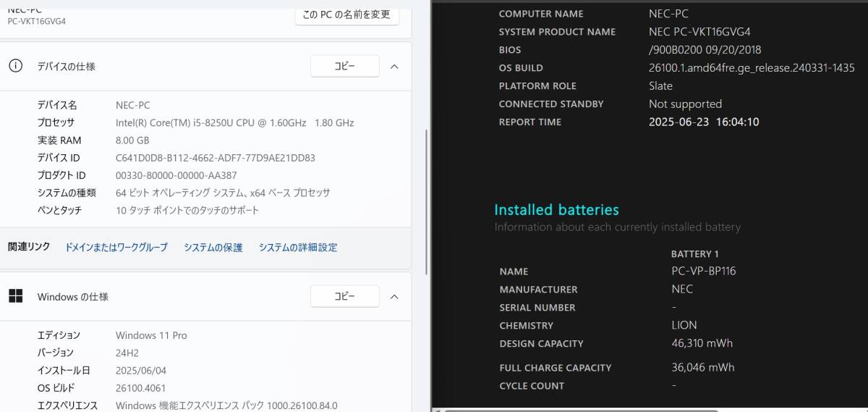Screen dimensions: 868x412
Task: Click the CYCLE COUNT label in report
Action: click(x=532, y=386)
